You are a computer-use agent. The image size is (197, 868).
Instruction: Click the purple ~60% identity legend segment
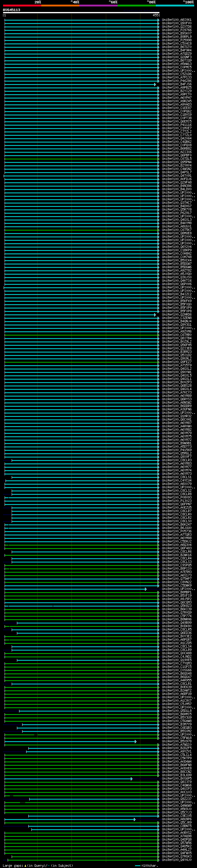point(99,6)
